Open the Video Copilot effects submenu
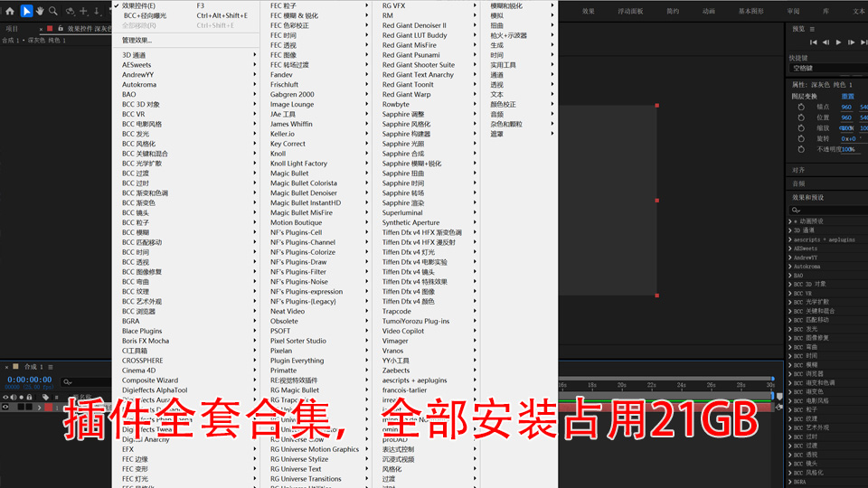This screenshot has height=488, width=868. (402, 331)
